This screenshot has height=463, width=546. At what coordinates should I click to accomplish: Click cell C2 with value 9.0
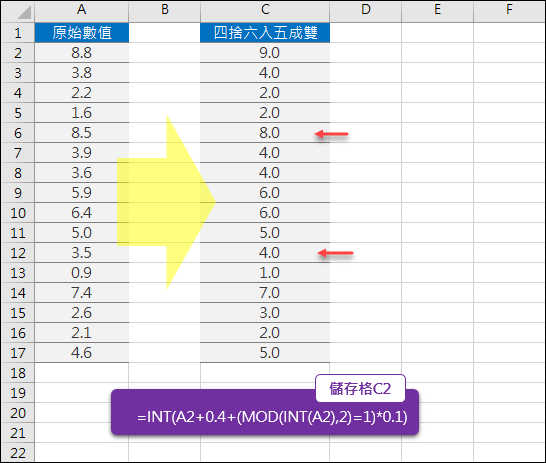[265, 53]
